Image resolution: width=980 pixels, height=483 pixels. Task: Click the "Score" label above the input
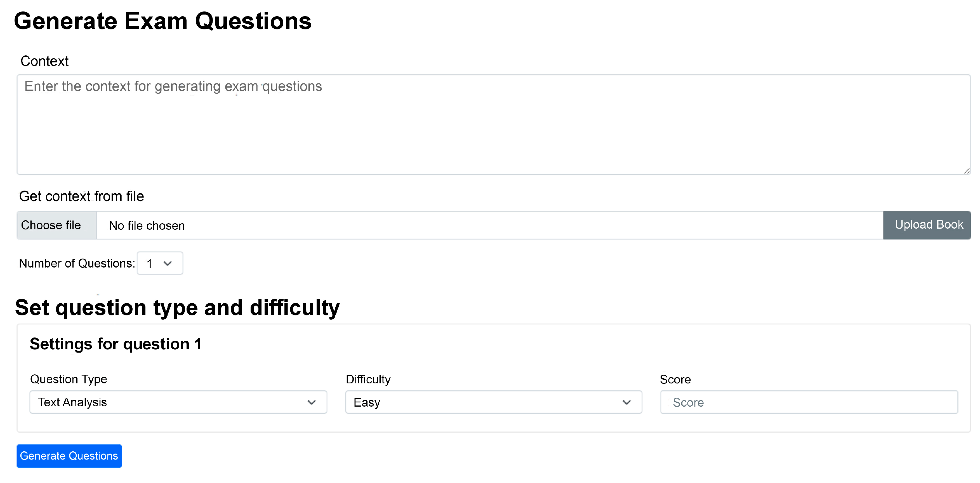pyautogui.click(x=675, y=379)
